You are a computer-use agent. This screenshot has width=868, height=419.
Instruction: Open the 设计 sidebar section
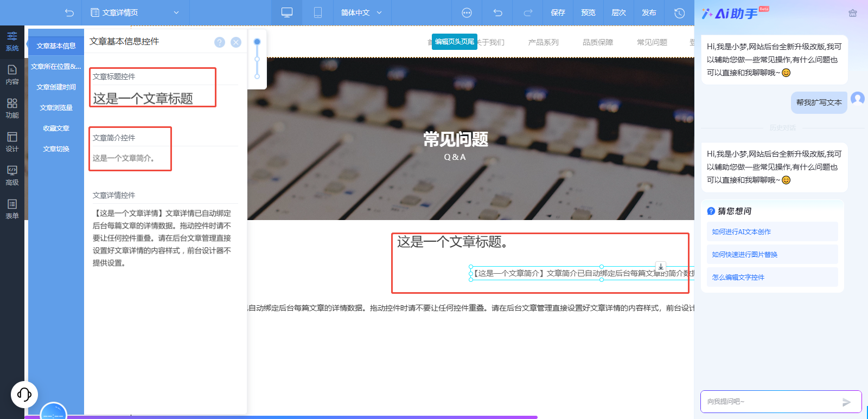click(12, 142)
